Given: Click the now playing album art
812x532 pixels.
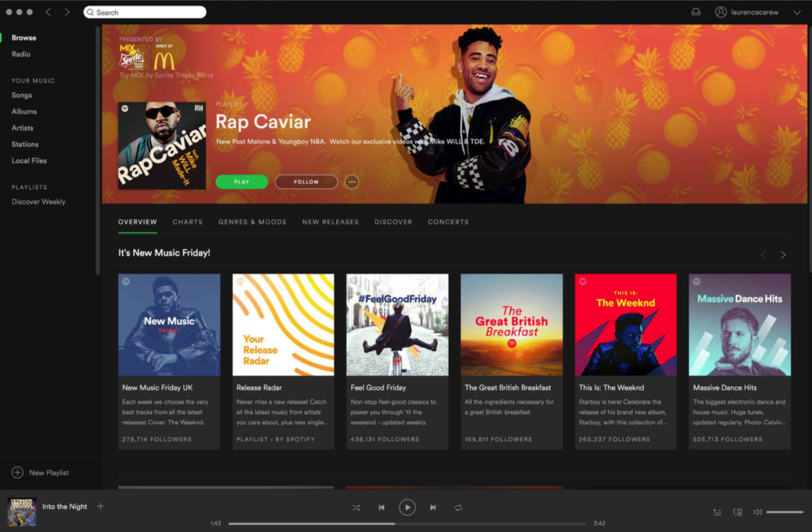Looking at the screenshot, I should click(22, 512).
